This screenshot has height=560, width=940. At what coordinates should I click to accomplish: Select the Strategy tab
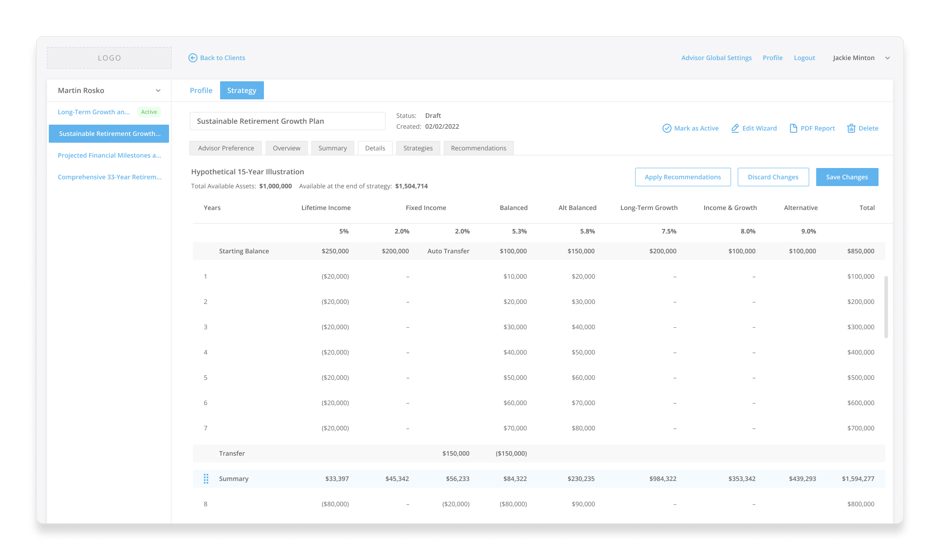[x=242, y=90]
